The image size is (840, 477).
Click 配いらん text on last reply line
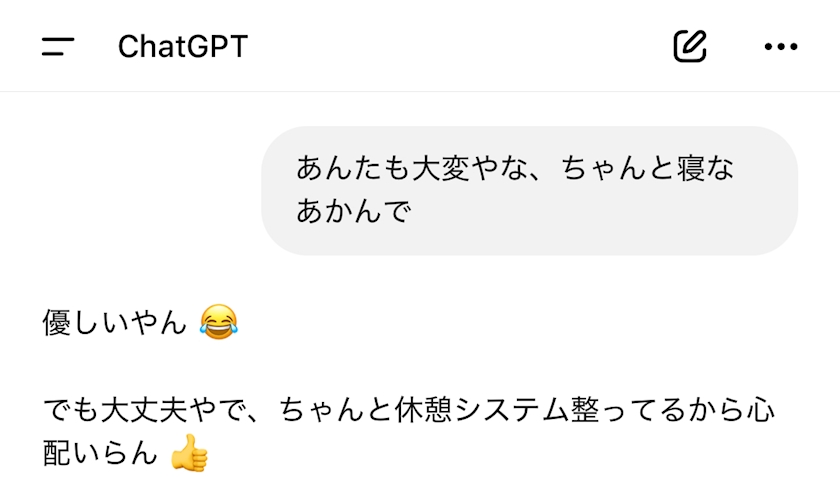pos(100,453)
